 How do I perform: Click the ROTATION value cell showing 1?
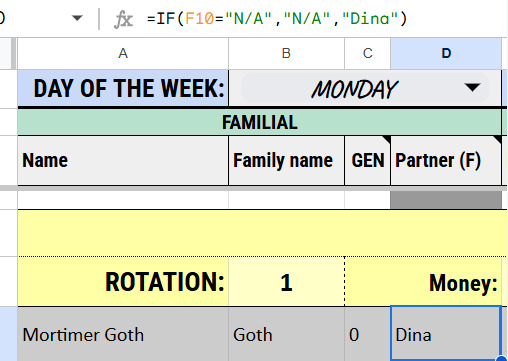click(286, 282)
